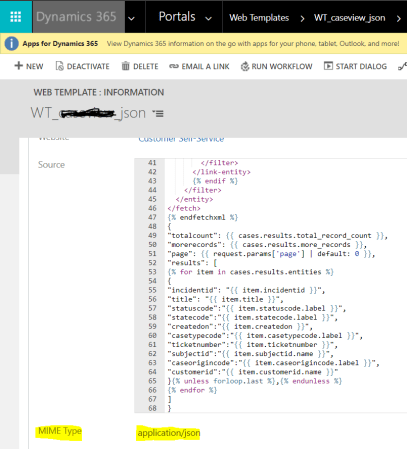Expand the Portals dropdown chevron
This screenshot has height=449, width=407.
click(x=209, y=19)
